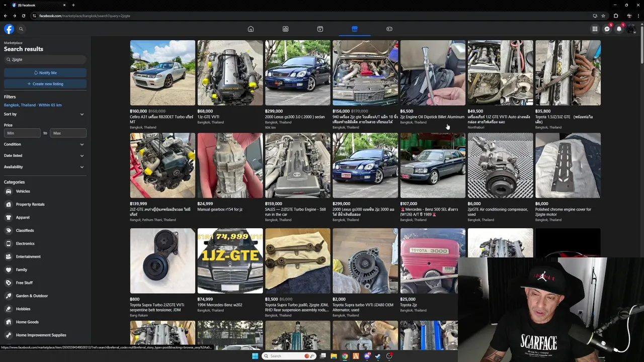Image resolution: width=644 pixels, height=362 pixels.
Task: Select the Marketplace storefront icon
Action: (355, 29)
